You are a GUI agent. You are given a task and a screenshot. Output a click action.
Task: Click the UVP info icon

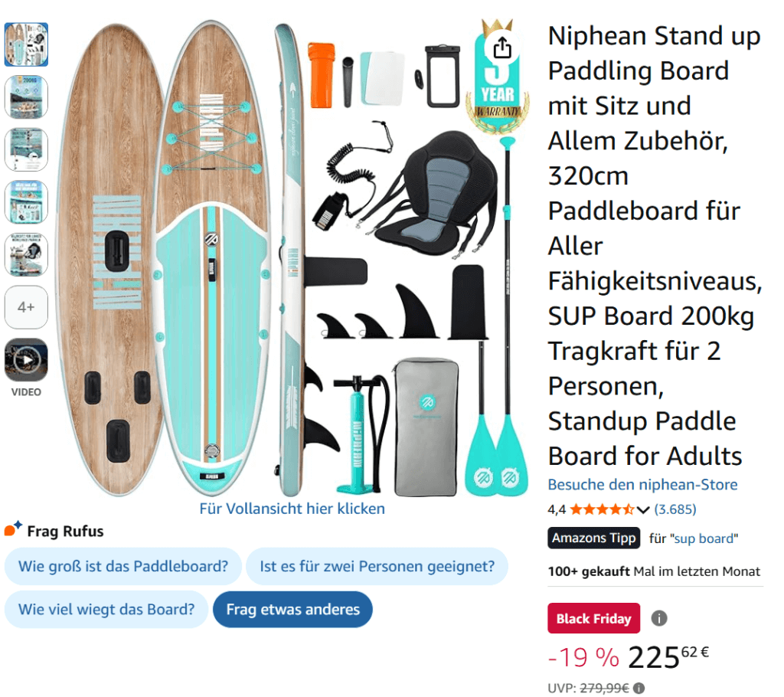pos(639,688)
